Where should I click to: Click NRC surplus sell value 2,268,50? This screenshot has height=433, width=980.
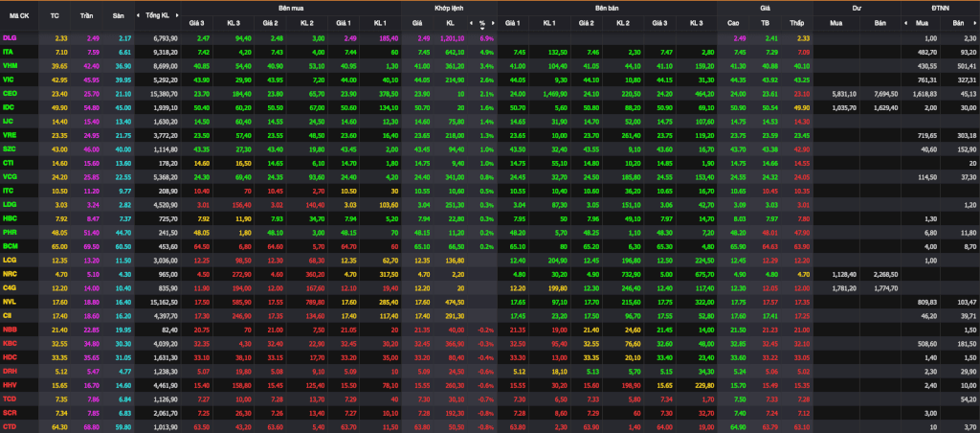pyautogui.click(x=885, y=274)
